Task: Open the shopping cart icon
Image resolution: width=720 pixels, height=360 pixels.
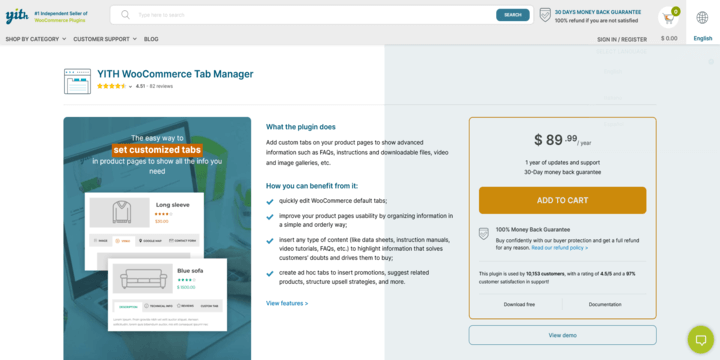Action: [x=668, y=18]
